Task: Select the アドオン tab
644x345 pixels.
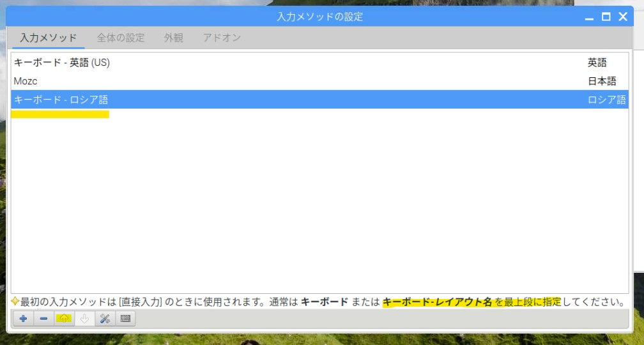Action: 222,38
